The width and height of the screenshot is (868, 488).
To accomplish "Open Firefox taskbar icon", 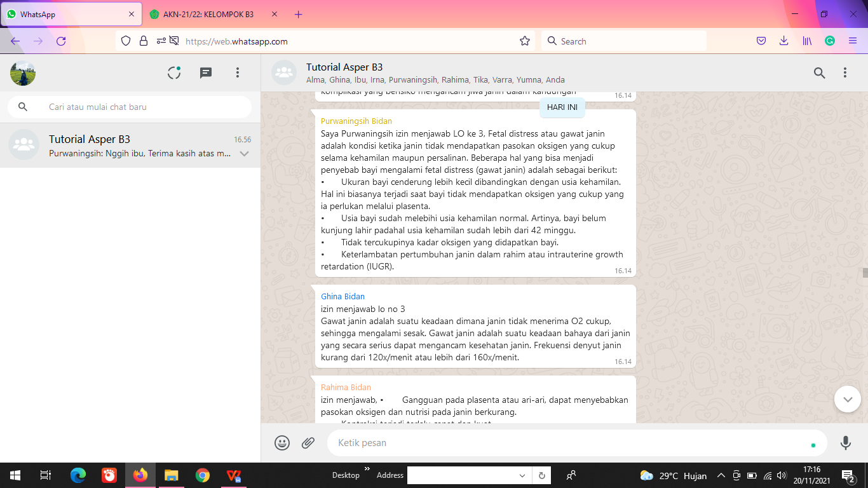I will click(140, 475).
